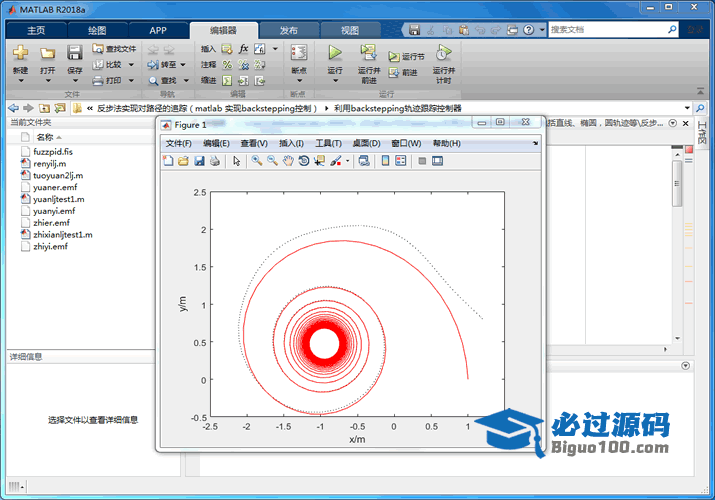715x500 pixels.
Task: Expand the 打开 dropdown arrow
Action: coord(48,81)
